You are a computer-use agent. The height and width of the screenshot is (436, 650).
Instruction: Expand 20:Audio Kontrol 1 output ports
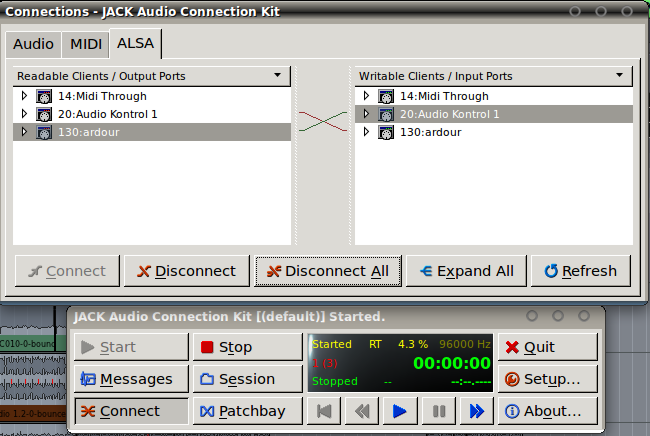click(25, 114)
